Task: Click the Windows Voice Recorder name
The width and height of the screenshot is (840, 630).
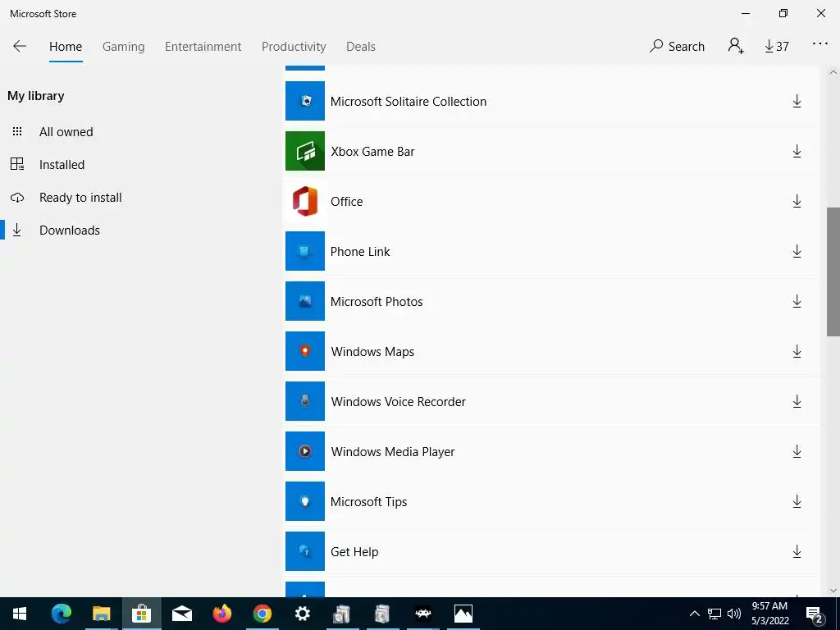Action: click(x=398, y=401)
